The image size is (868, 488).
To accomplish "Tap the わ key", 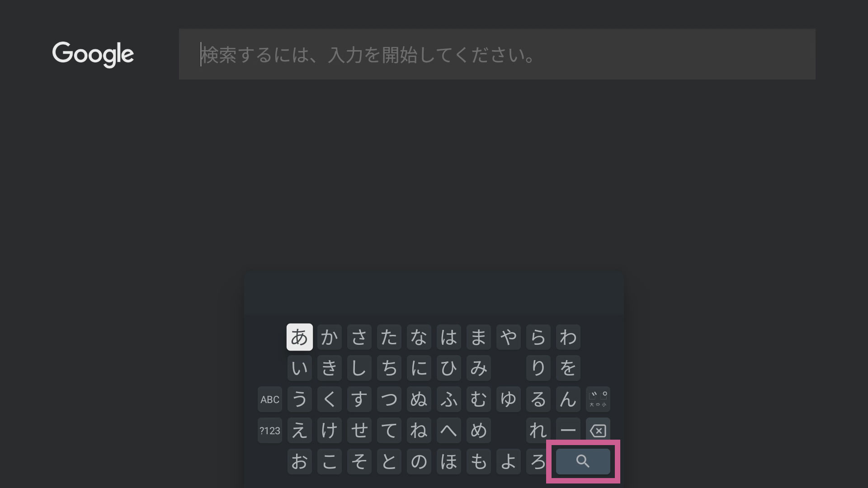I will coord(568,337).
